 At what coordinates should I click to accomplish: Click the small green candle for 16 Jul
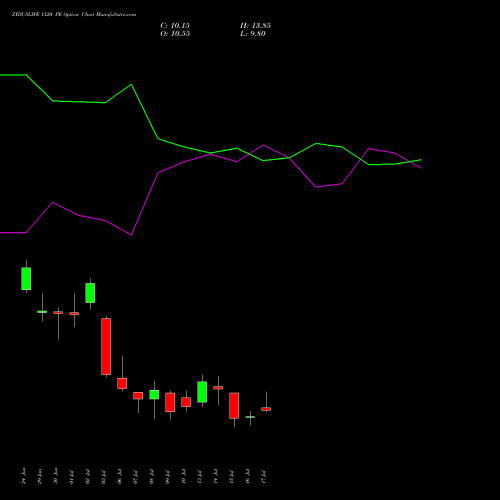point(250,417)
